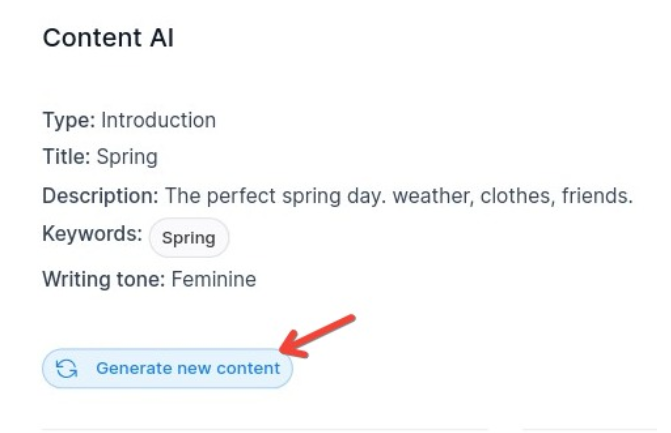Click the Generate new content button
Screen dimensions: 671x433
167,369
